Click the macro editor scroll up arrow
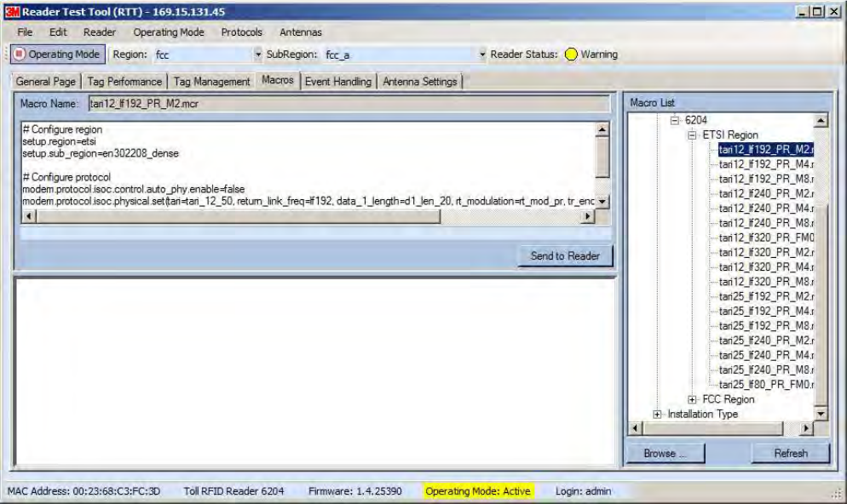 pyautogui.click(x=602, y=129)
